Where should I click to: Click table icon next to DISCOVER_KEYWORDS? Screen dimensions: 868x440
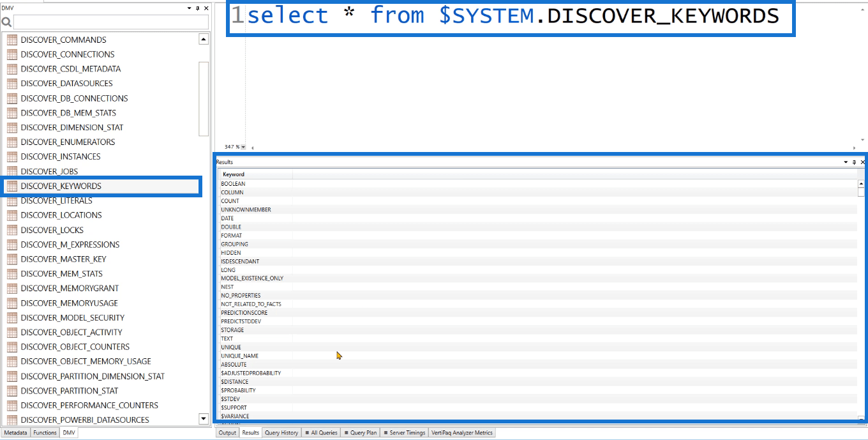(12, 186)
